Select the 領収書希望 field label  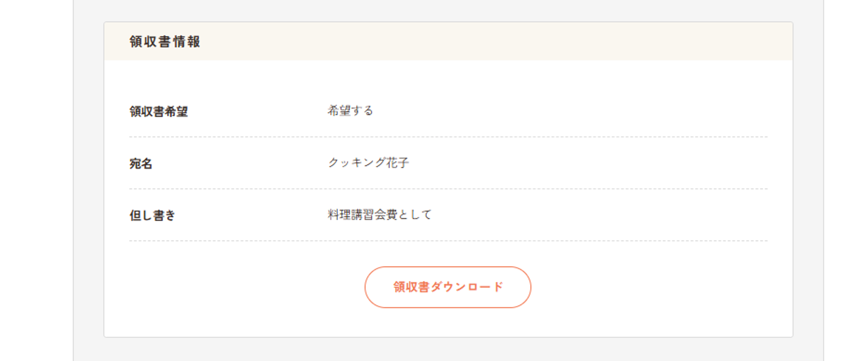(158, 111)
